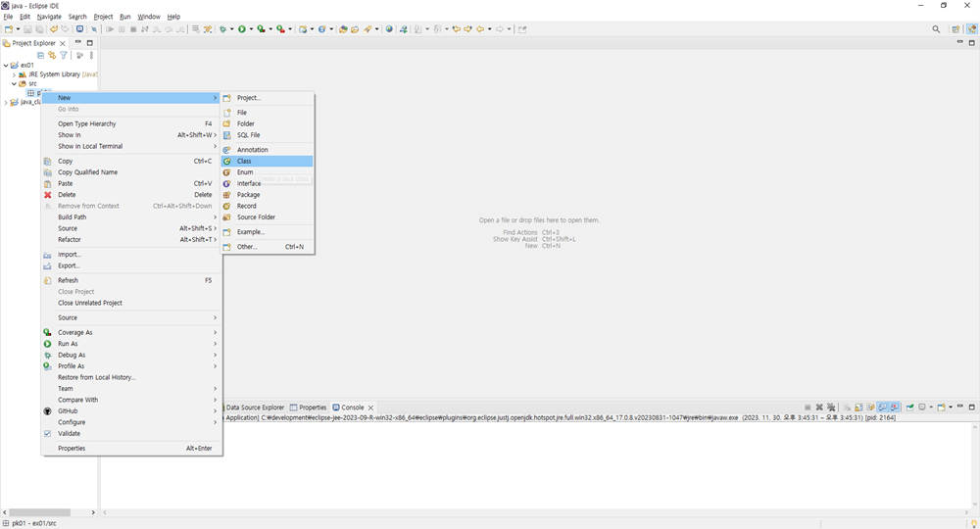Screen dimensions: 980x529
Task: Click the Example... icon in submenu
Action: click(227, 232)
